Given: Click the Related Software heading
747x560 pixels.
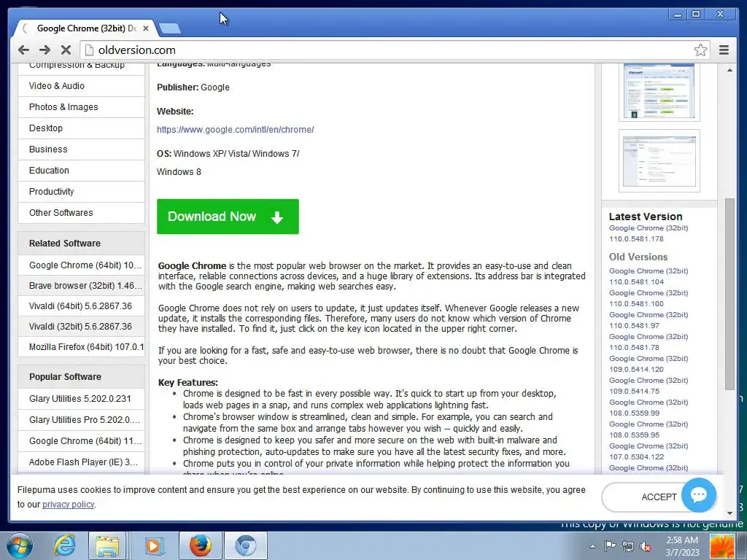Looking at the screenshot, I should click(x=65, y=244).
